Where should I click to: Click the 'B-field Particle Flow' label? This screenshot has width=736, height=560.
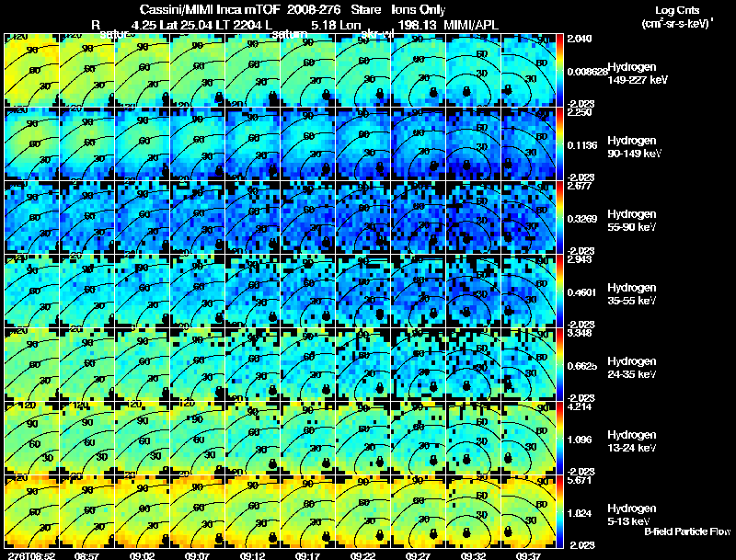687,531
